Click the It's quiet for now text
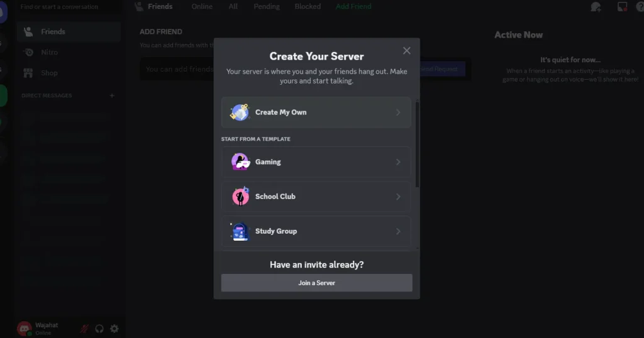Screen dimensions: 644x338 point(570,60)
